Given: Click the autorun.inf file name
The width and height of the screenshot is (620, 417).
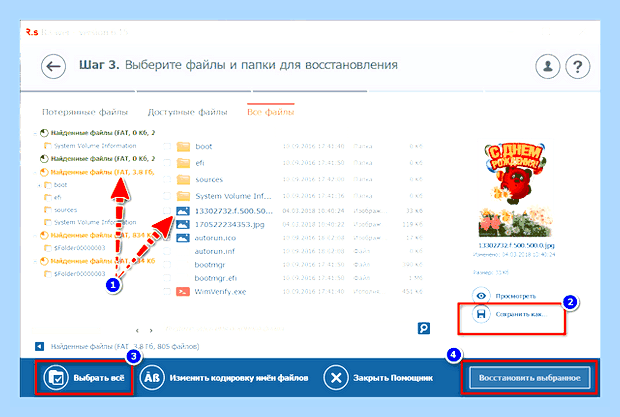Looking at the screenshot, I should click(x=215, y=251).
